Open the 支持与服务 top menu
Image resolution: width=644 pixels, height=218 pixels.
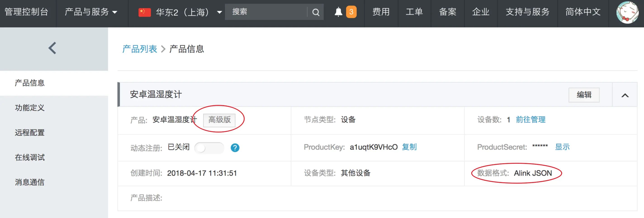tap(528, 12)
